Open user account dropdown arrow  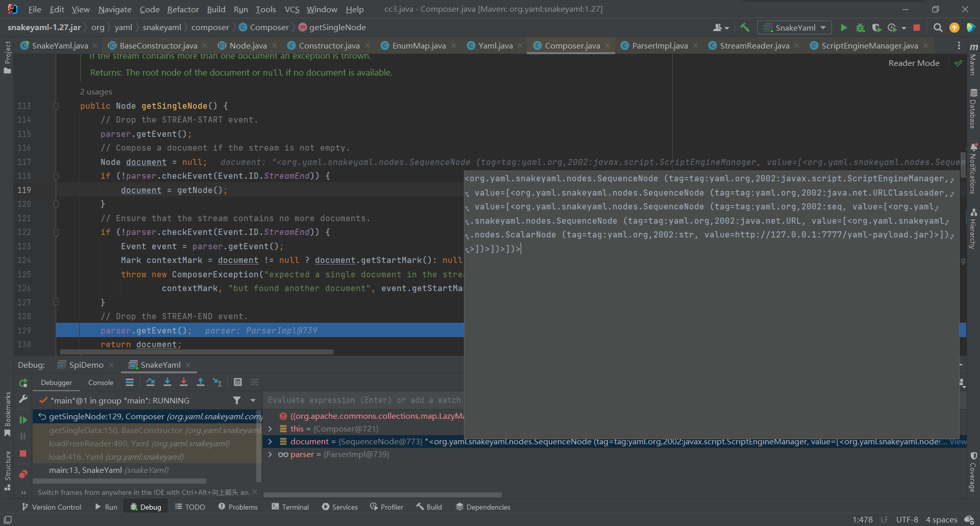727,28
